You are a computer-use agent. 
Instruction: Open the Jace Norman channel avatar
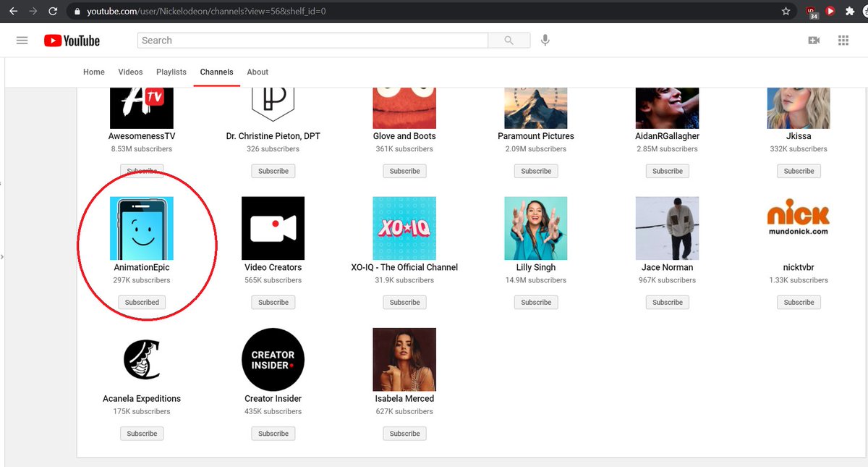(668, 228)
